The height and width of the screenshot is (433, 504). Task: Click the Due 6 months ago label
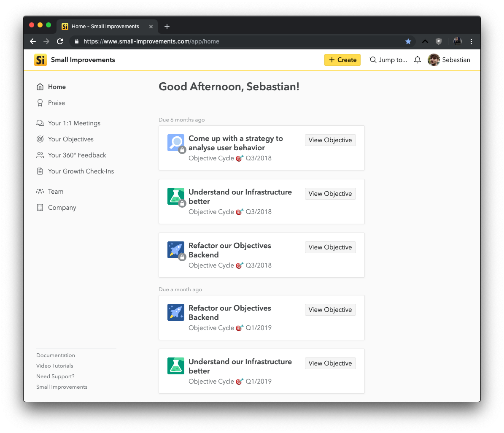point(182,120)
